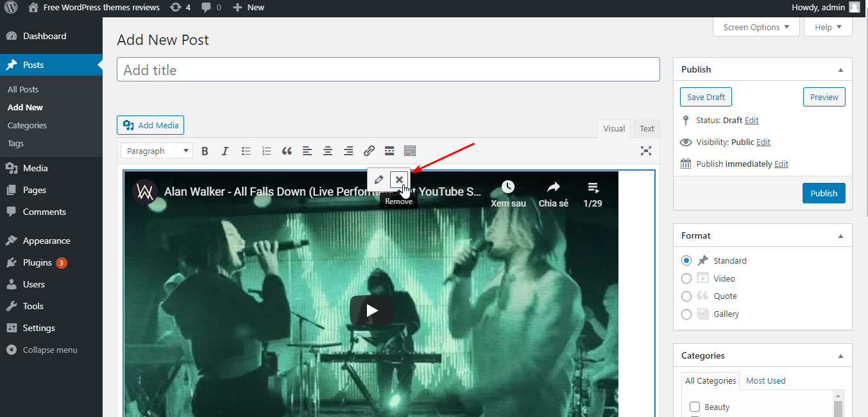The width and height of the screenshot is (868, 417).
Task: Open the Paragraph format dropdown
Action: pos(157,151)
